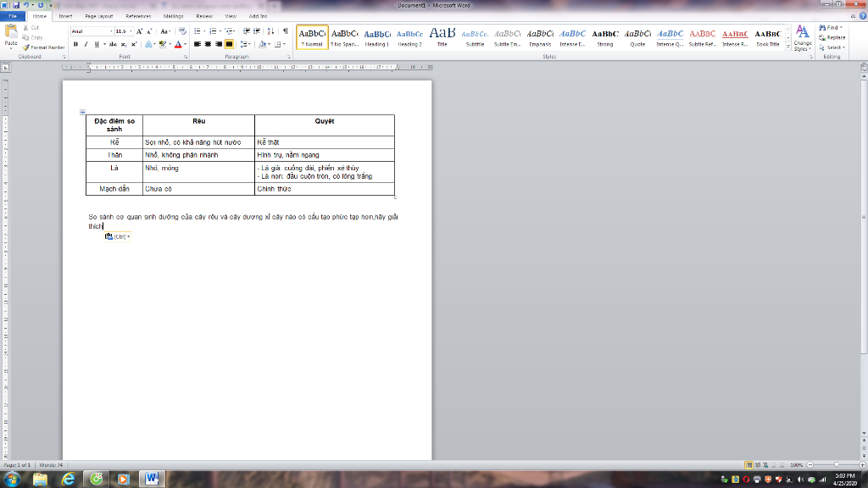Switch to the Page Layout tab

pos(99,16)
